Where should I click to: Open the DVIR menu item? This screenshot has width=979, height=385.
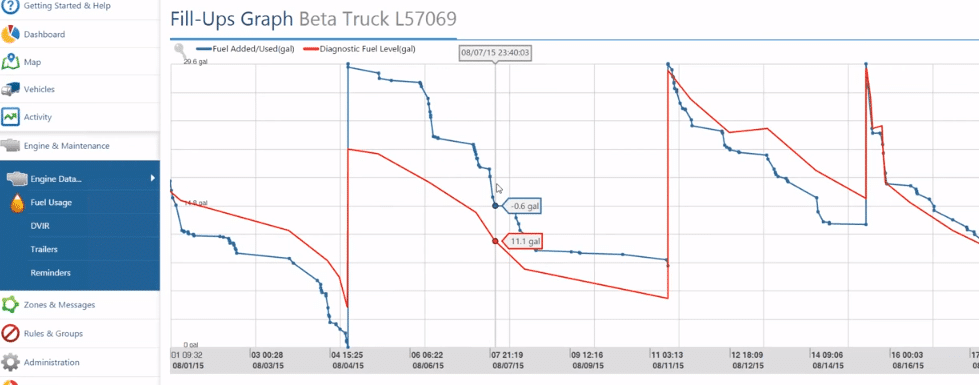coord(39,226)
